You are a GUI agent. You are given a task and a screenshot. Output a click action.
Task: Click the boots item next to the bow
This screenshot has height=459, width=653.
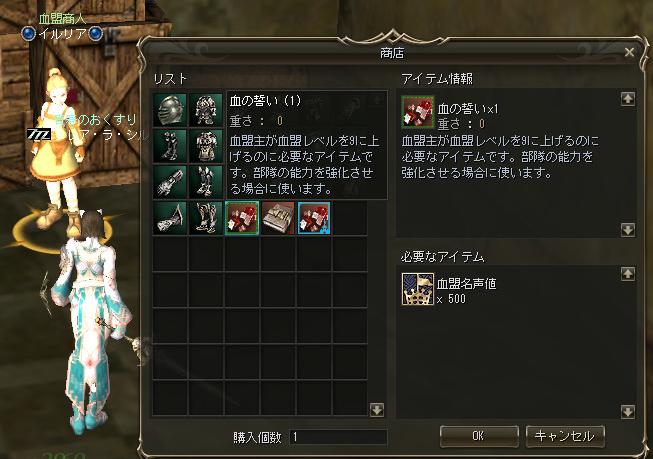[206, 218]
